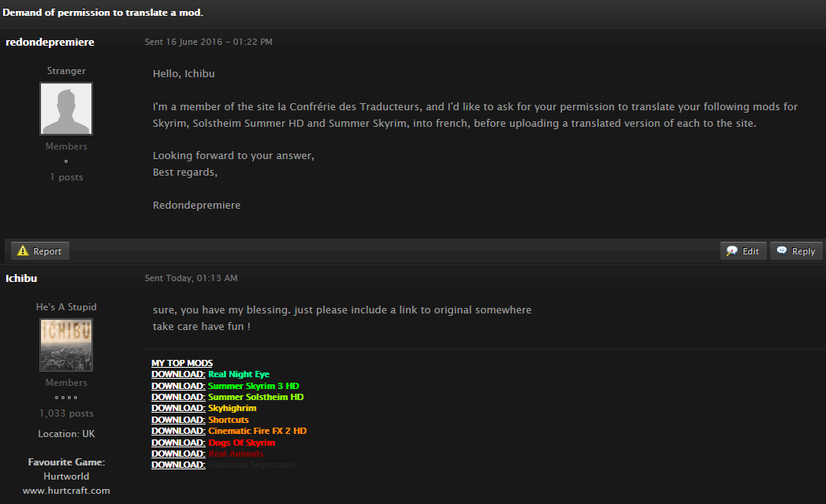Click the Report warning triangle icon
The width and height of the screenshot is (826, 504).
coord(23,251)
